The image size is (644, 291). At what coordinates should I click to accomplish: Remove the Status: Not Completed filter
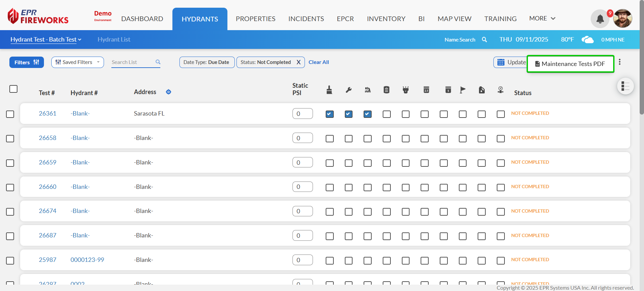click(x=298, y=62)
